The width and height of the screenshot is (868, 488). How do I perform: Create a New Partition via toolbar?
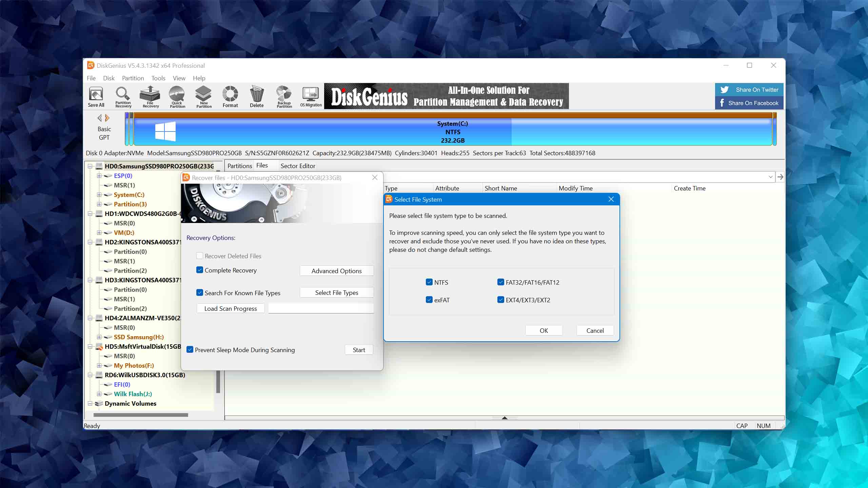[203, 97]
